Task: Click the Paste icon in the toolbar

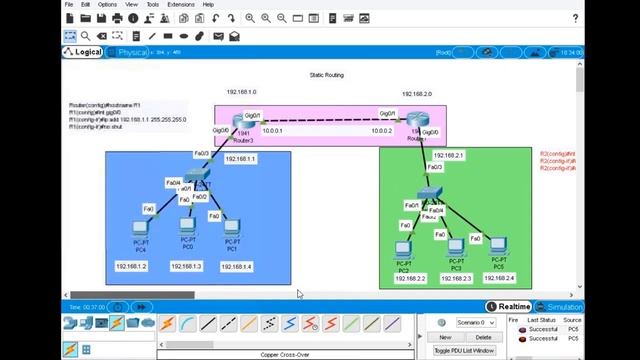Action: tap(200, 18)
